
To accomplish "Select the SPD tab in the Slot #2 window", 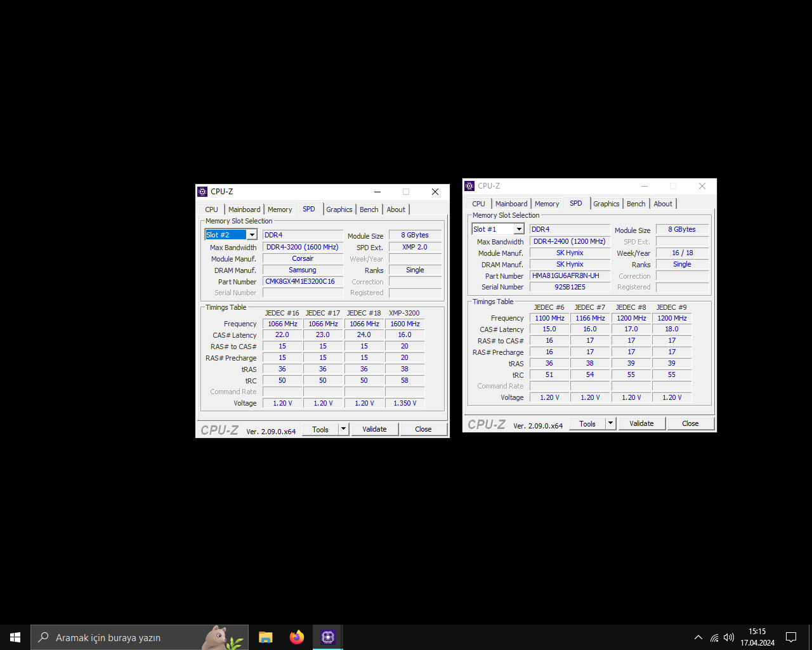I will [309, 209].
